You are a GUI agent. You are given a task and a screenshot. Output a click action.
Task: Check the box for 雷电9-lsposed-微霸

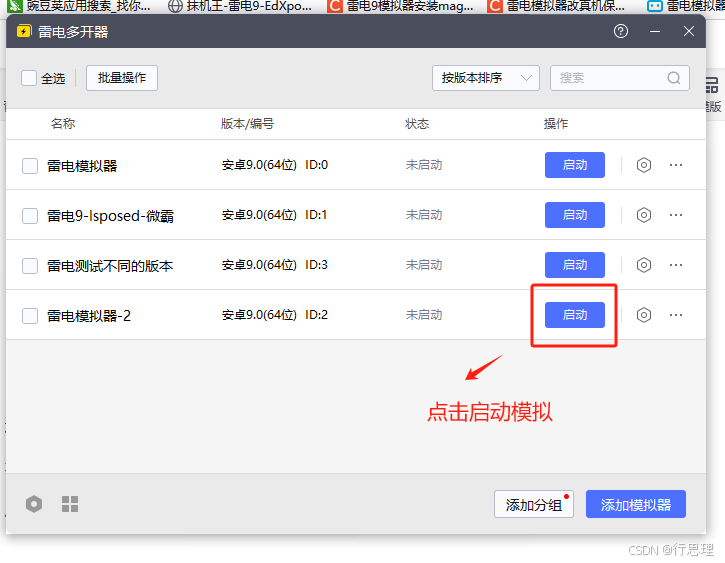[x=30, y=215]
